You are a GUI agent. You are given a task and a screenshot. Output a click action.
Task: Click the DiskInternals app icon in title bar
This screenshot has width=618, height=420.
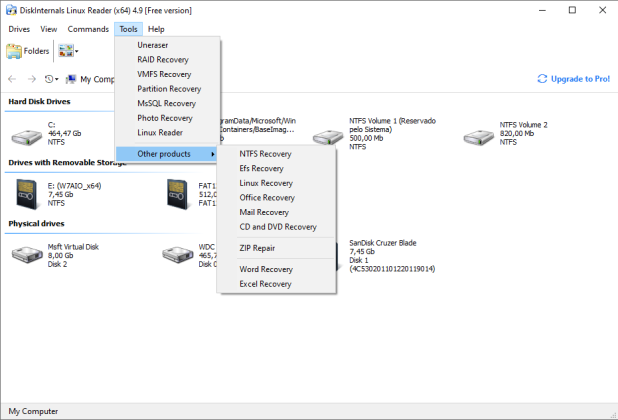coord(11,10)
